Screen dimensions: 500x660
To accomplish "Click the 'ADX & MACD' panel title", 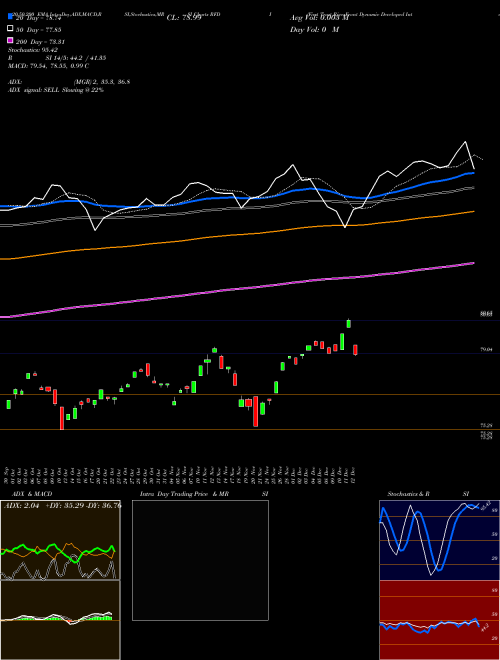I will coord(32,494).
